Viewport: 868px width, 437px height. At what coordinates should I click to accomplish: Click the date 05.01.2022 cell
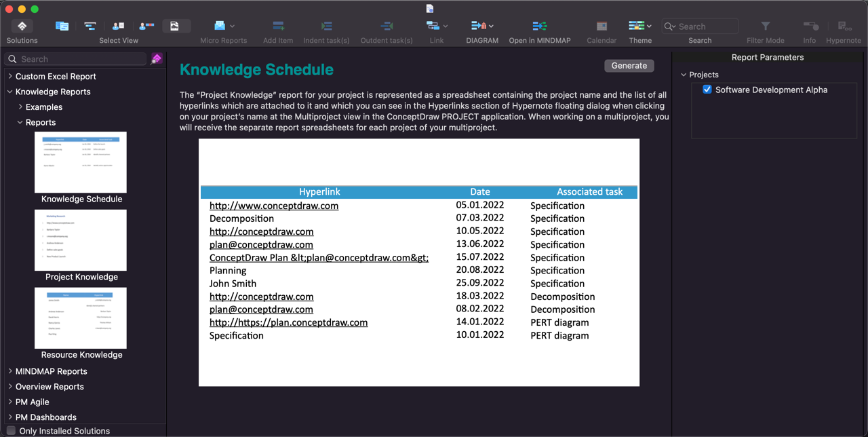480,205
